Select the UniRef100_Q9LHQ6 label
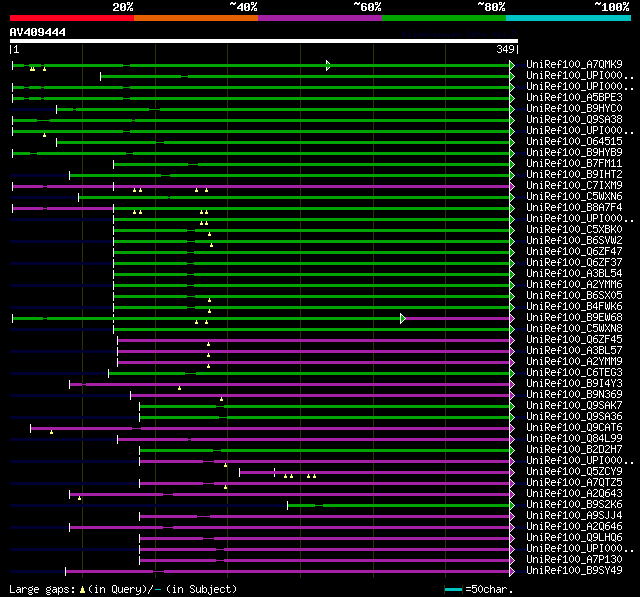640x597 pixels. [x=574, y=538]
